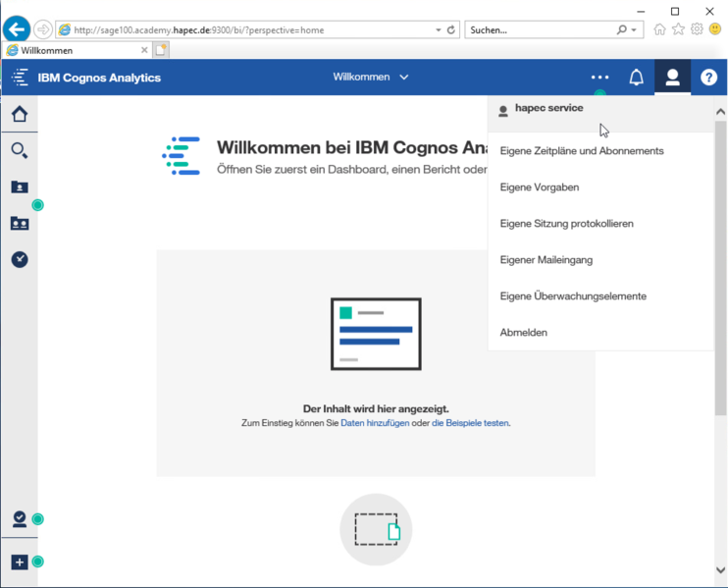This screenshot has height=588, width=728.
Task: Click Der Inhalt wird hier angezeigt text
Action: [376, 408]
